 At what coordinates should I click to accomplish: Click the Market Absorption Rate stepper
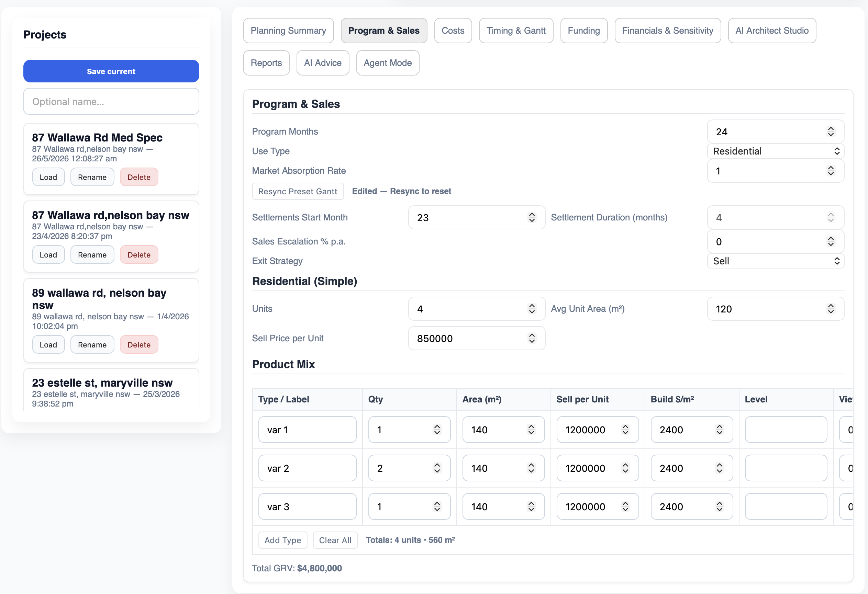pos(830,171)
